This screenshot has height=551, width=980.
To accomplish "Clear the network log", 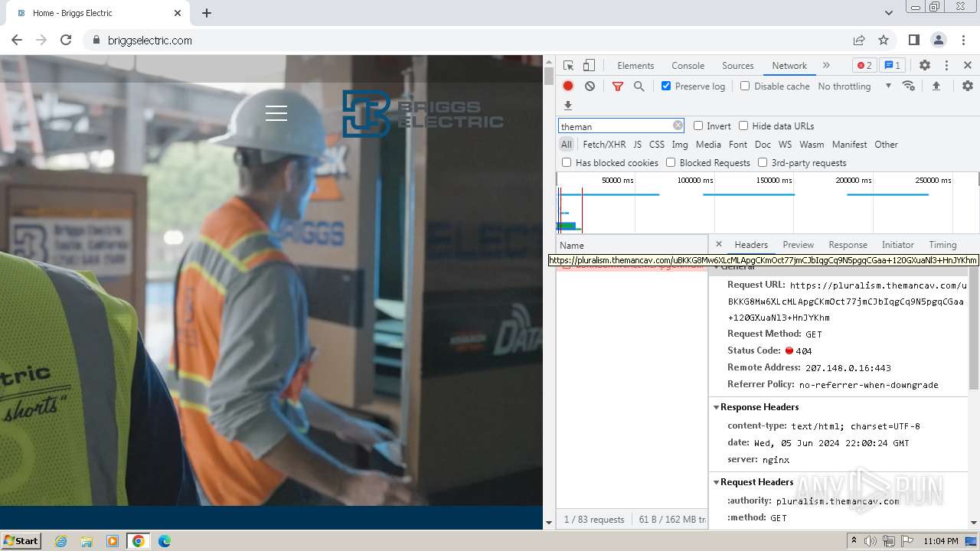I will point(590,86).
